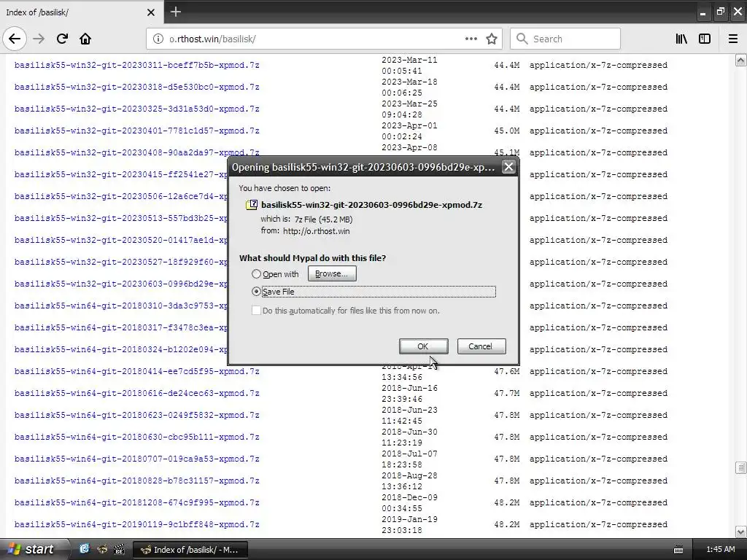Click the scrollbar up arrow
The image size is (747, 560).
tap(740, 60)
